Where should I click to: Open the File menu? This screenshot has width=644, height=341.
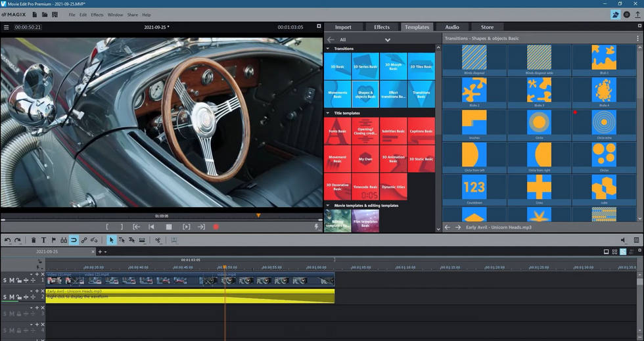tap(72, 15)
